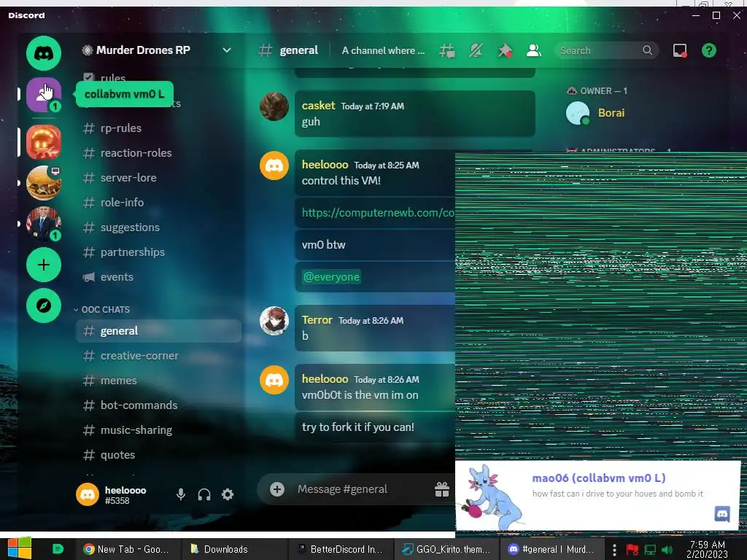
Task: Open User Settings gear
Action: click(228, 494)
